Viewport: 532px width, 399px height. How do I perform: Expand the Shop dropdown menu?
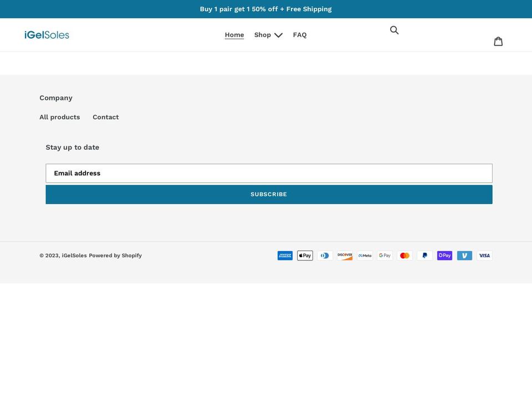coord(268,35)
